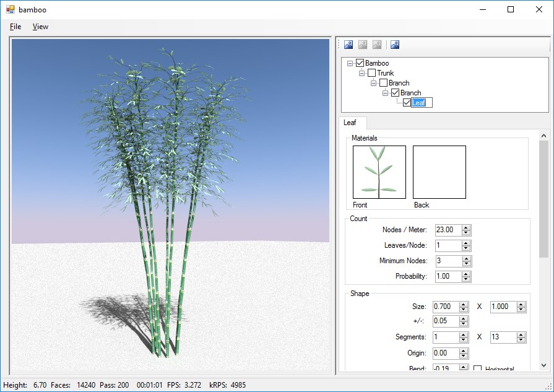Select the Branch label directly above Leaf
554x392 pixels.
[x=410, y=93]
